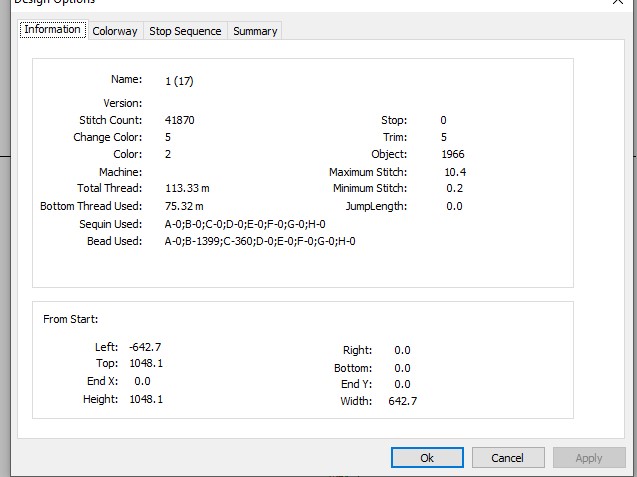
Task: Click the Right value 0.0
Action: tap(402, 350)
